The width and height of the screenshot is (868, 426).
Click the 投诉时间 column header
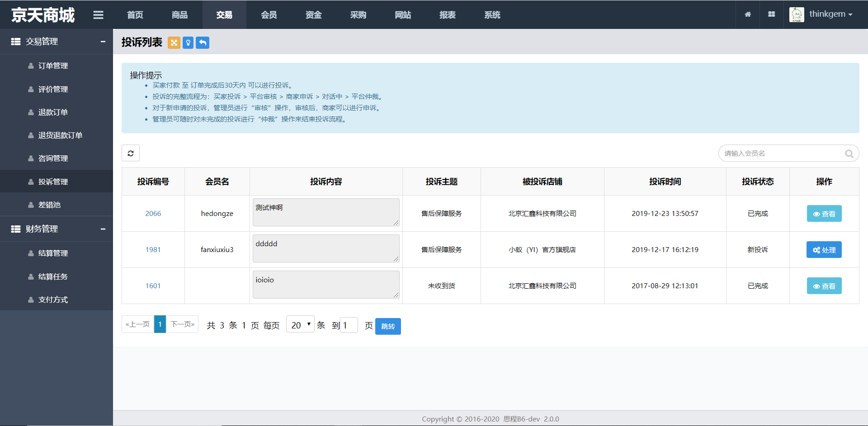665,182
